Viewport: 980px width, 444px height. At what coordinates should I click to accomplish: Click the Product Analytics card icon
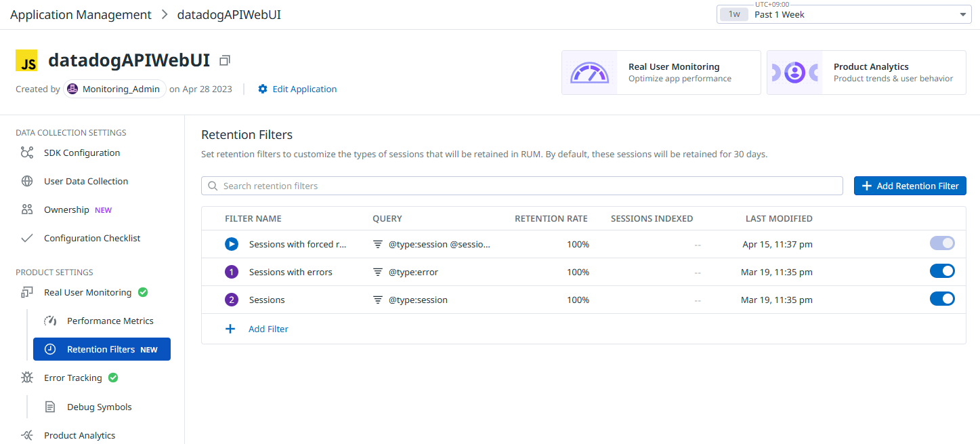(x=794, y=73)
